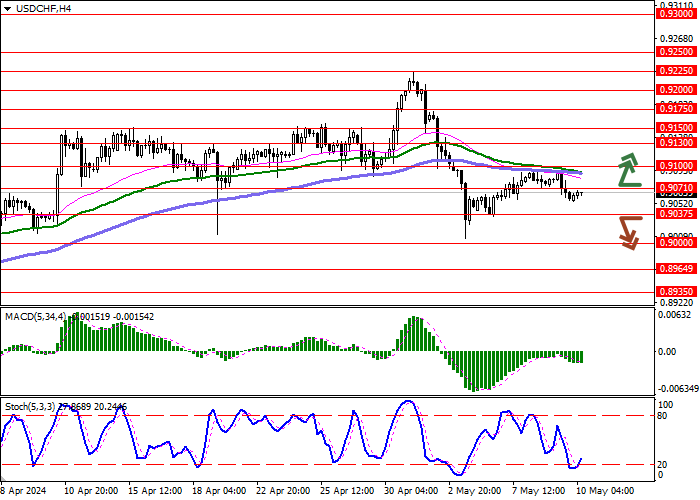Click the 0.00632 MACD scale value
This screenshot has width=700, height=500.
tap(674, 315)
